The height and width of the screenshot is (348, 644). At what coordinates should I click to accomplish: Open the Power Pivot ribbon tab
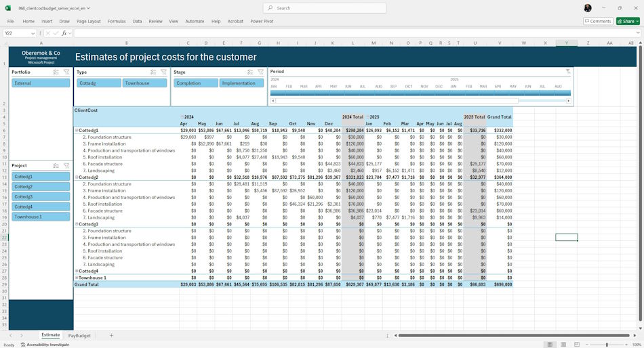(262, 22)
